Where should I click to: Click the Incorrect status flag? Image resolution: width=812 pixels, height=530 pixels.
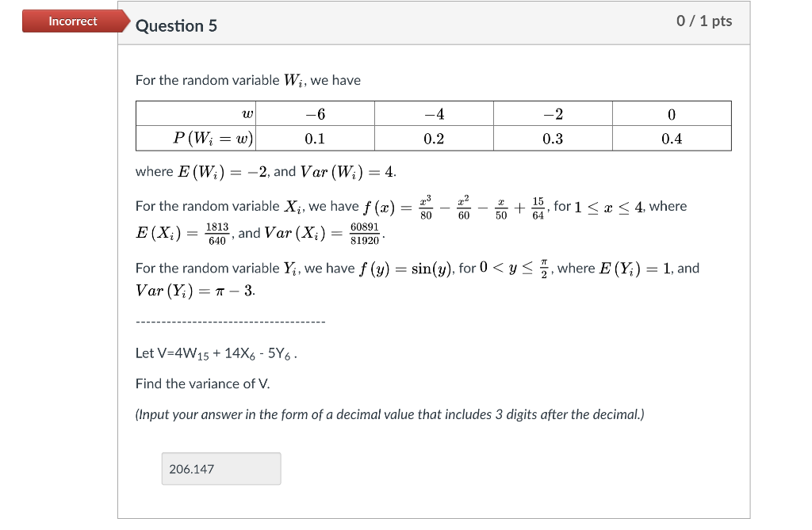point(73,21)
